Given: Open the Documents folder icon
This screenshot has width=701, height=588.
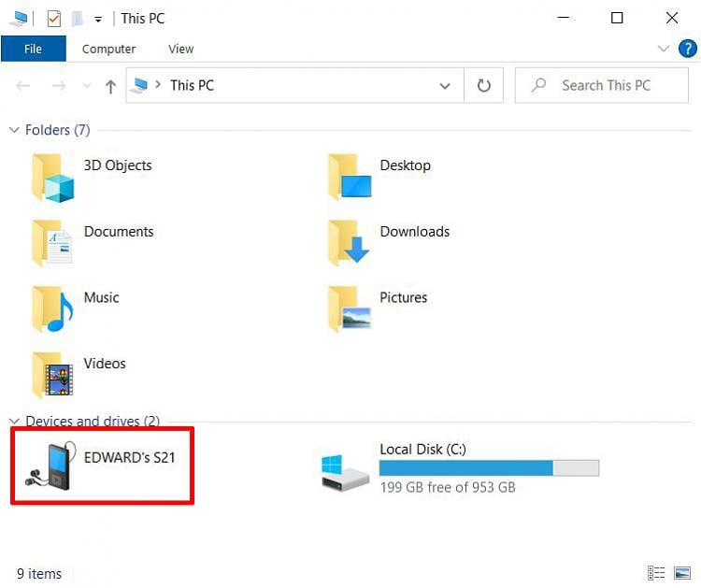Looking at the screenshot, I should coord(51,243).
